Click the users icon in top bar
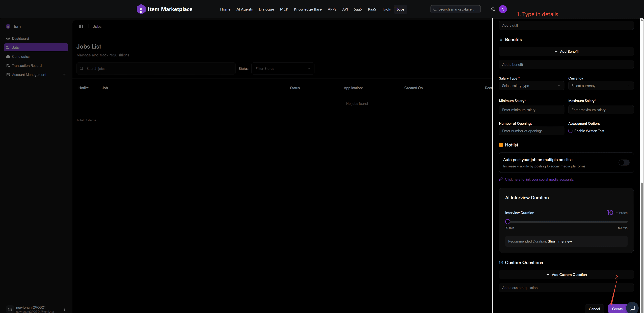Image resolution: width=644 pixels, height=313 pixels. [493, 9]
